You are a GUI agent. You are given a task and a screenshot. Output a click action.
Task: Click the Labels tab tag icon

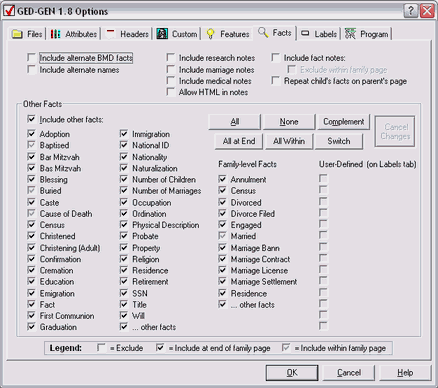click(x=305, y=33)
